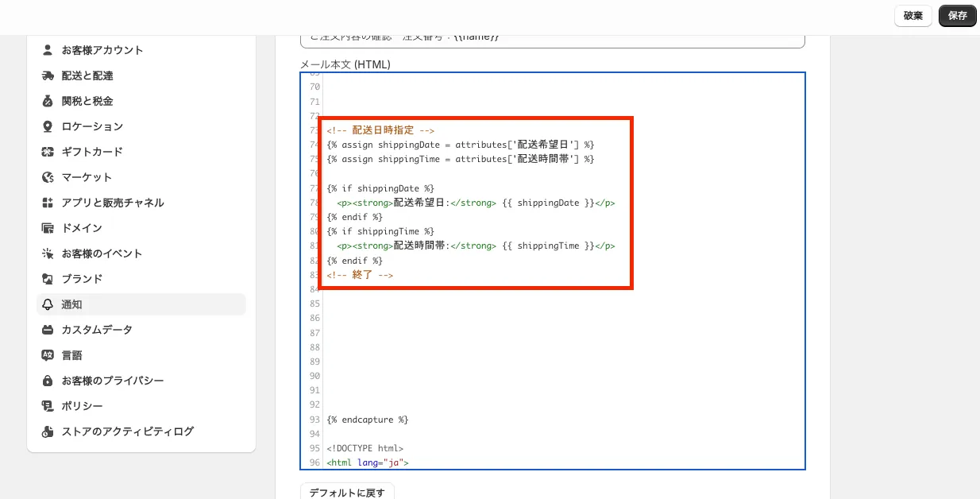The image size is (980, 499).
Task: Click the 終了 comment line
Action: [x=360, y=275]
